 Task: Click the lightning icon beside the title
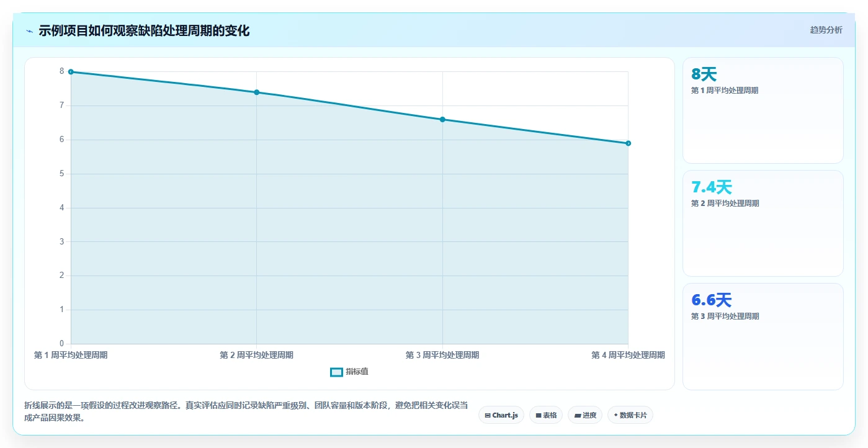pyautogui.click(x=29, y=30)
